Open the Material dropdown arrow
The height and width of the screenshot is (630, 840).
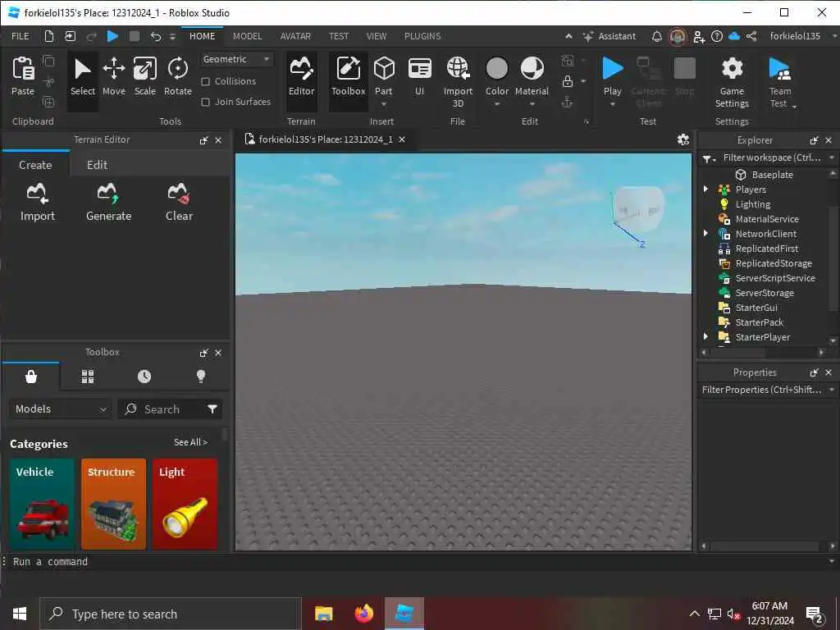(x=532, y=104)
